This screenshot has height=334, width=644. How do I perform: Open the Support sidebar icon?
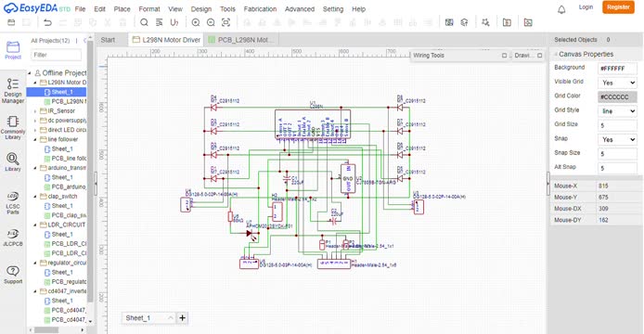tap(13, 275)
